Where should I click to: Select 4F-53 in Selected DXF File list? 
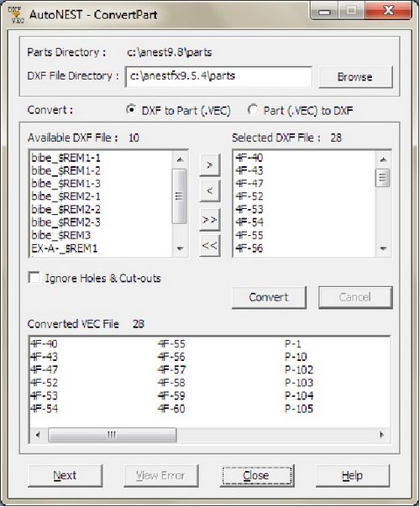click(249, 210)
